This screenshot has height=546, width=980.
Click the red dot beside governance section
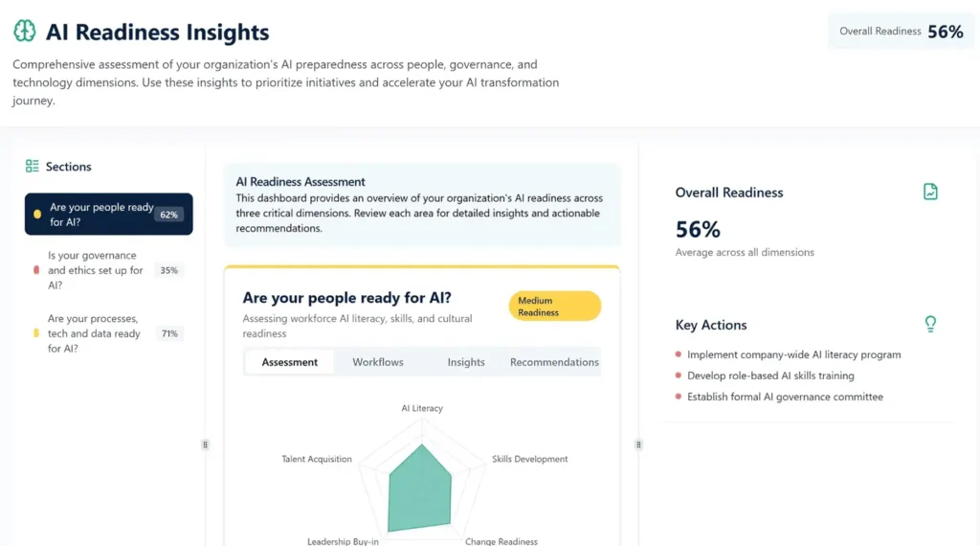pos(36,271)
